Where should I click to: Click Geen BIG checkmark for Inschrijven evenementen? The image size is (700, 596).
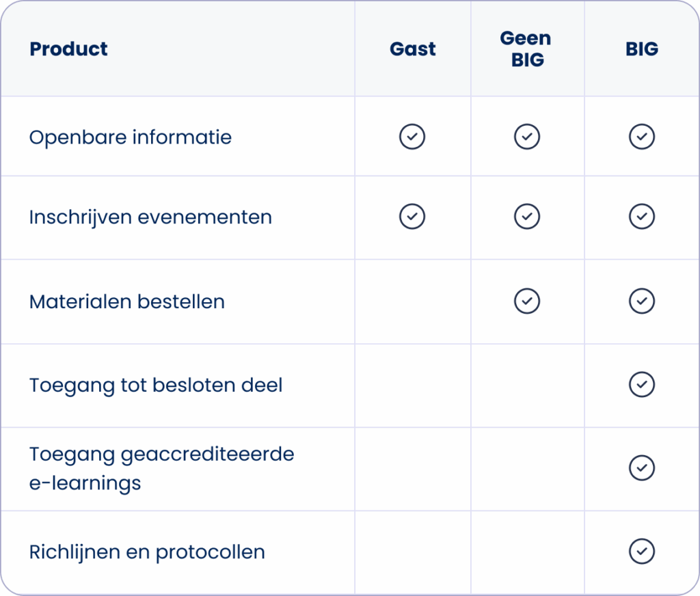527,217
